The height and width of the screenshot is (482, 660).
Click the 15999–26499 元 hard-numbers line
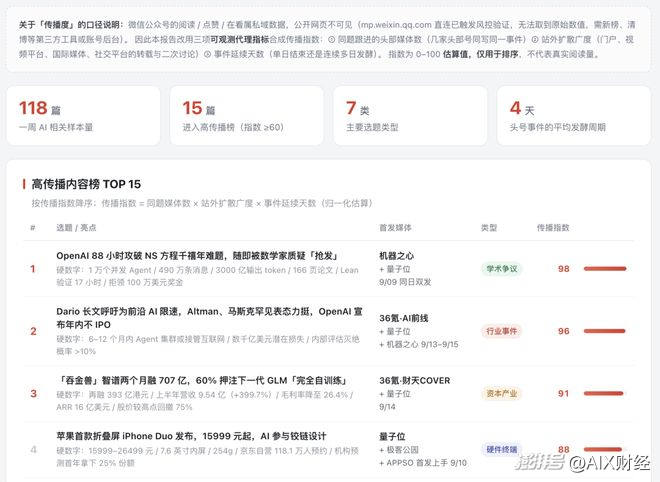[x=208, y=457]
